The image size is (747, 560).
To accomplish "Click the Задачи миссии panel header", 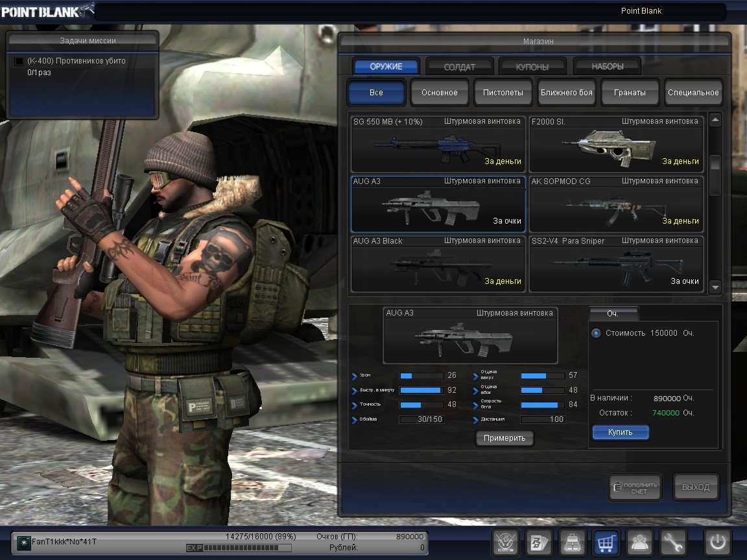I will point(83,40).
